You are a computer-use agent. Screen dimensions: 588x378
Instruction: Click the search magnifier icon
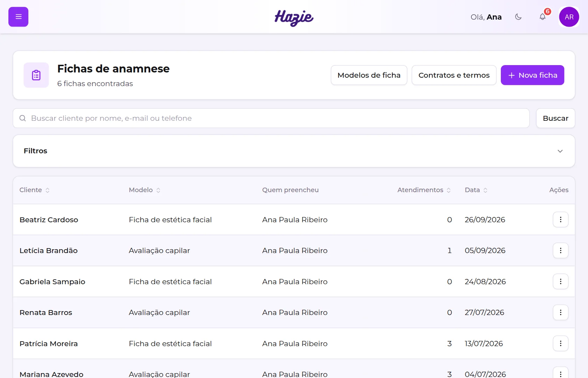click(23, 118)
